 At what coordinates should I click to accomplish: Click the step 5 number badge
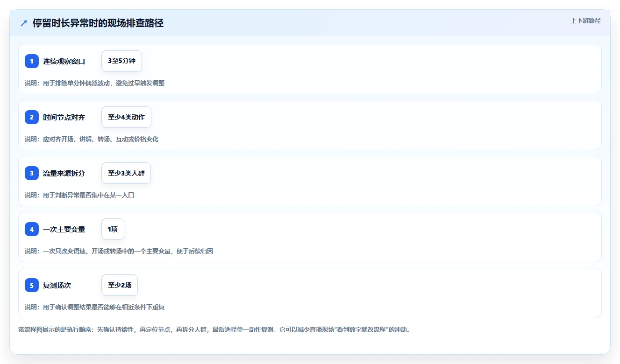coord(32,285)
